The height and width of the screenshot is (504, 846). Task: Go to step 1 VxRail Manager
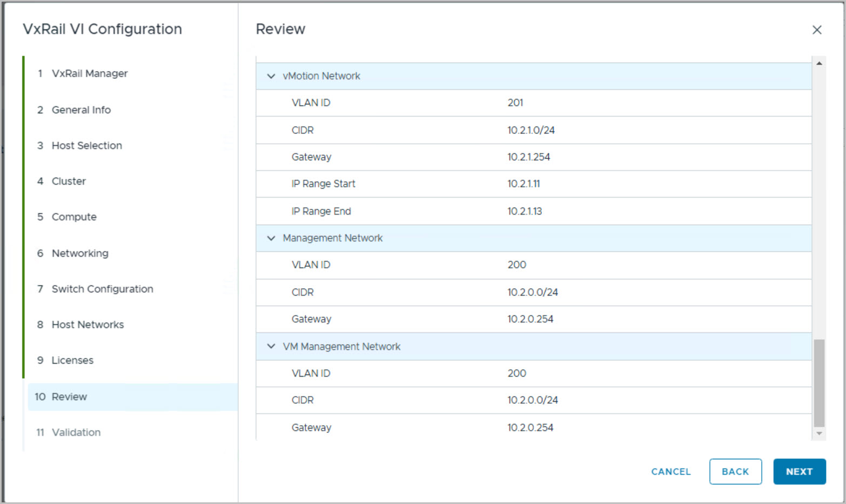[x=90, y=73]
